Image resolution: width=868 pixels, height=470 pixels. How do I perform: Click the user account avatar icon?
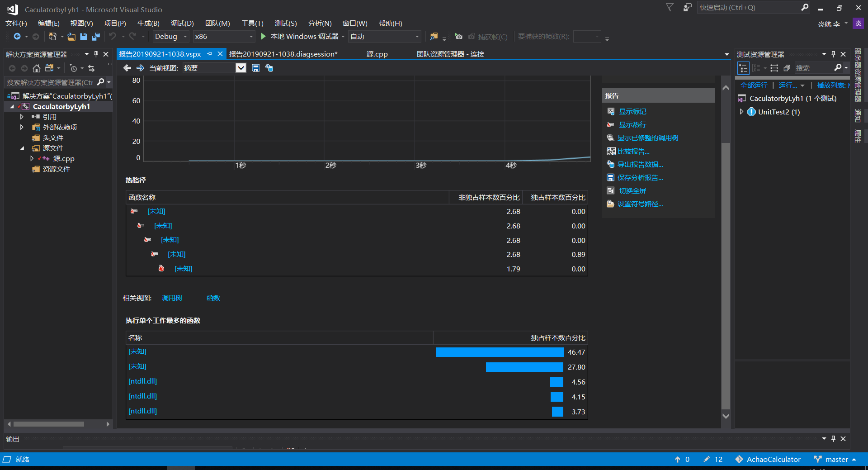(858, 24)
